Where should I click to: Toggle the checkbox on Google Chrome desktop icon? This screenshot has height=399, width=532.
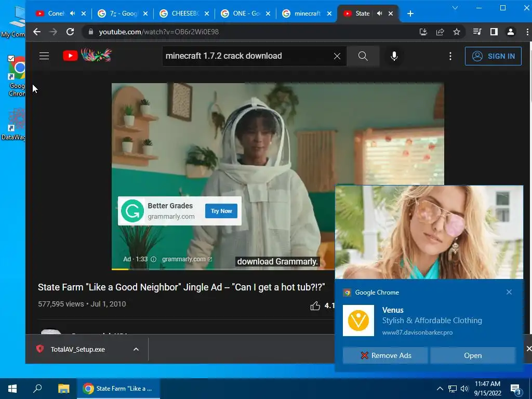(x=11, y=58)
